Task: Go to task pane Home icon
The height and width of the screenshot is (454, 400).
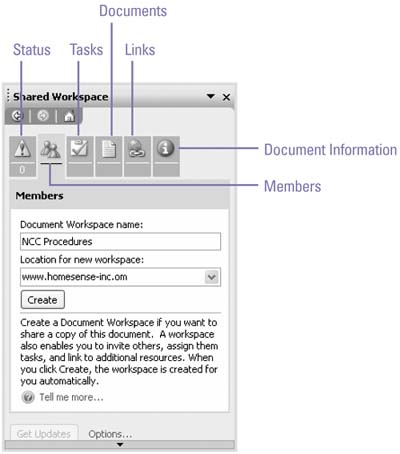Action: coord(69,116)
